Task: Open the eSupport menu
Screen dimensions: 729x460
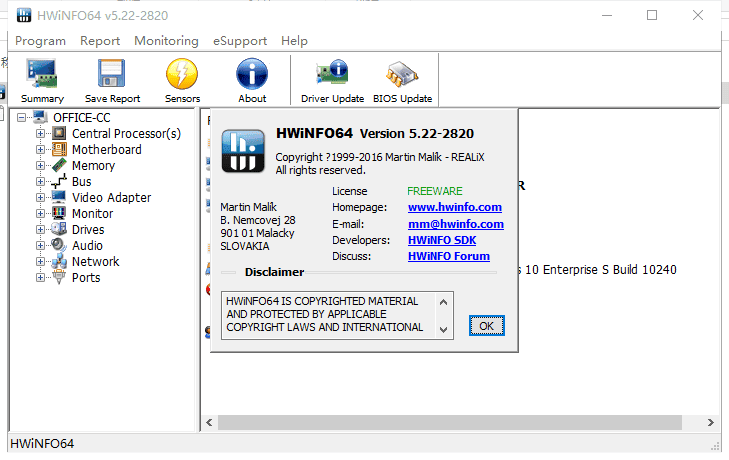Action: point(240,41)
